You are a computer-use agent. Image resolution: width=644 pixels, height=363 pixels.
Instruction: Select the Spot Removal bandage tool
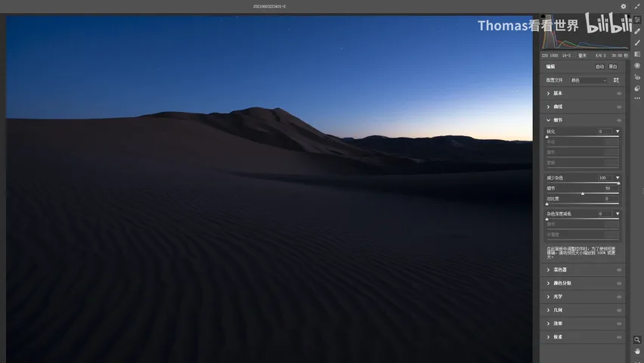point(637,31)
